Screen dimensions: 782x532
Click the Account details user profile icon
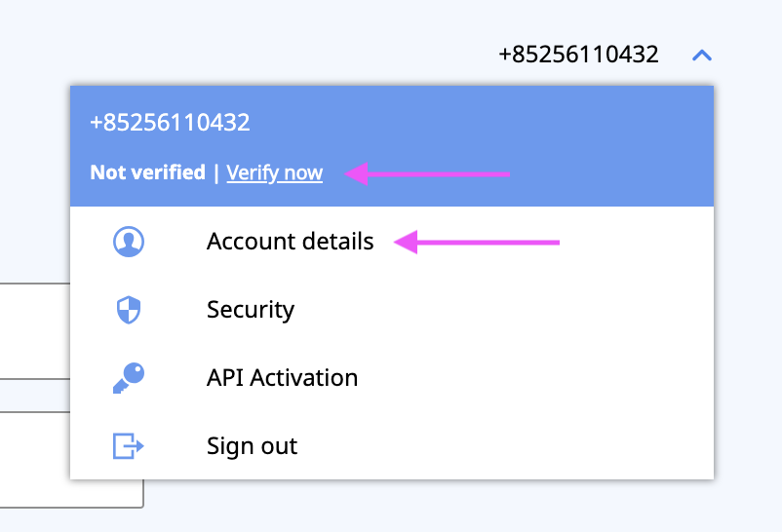click(128, 242)
